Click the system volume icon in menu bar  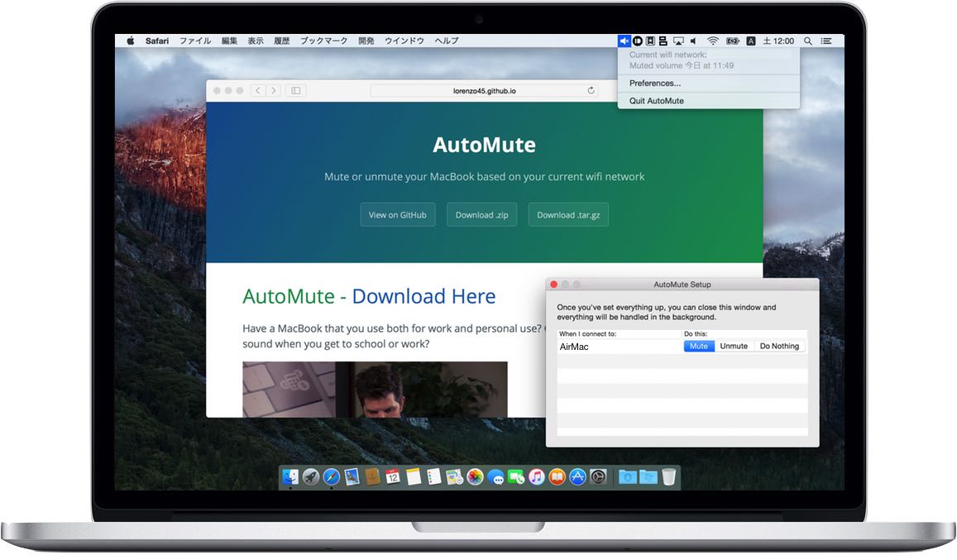693,41
